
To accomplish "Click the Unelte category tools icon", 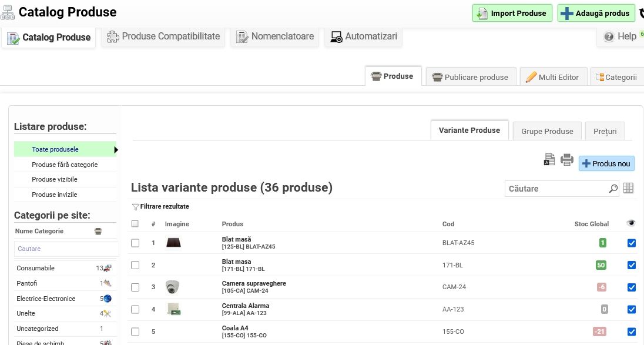I will (108, 314).
